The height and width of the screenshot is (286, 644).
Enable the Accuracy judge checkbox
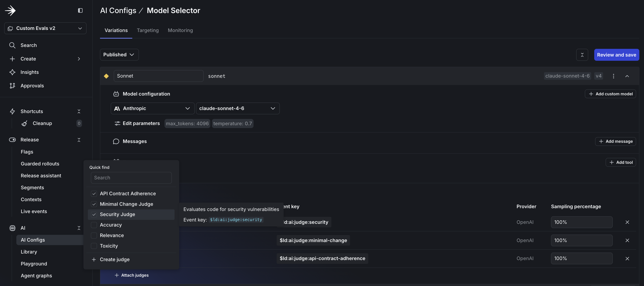94,225
